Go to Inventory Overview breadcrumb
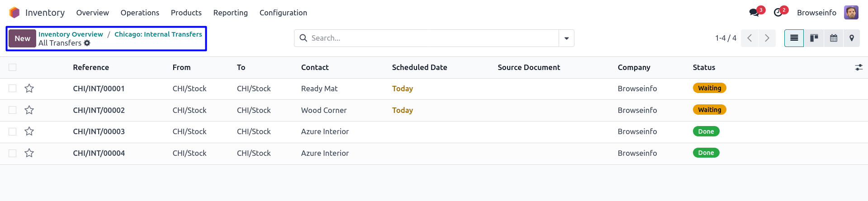Screen dimensions: 868x201 71,34
